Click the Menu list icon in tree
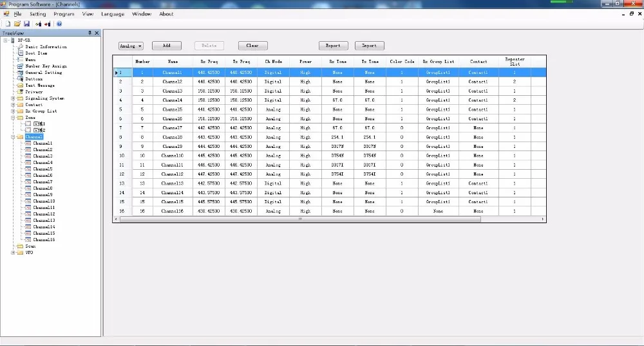 tap(20, 59)
